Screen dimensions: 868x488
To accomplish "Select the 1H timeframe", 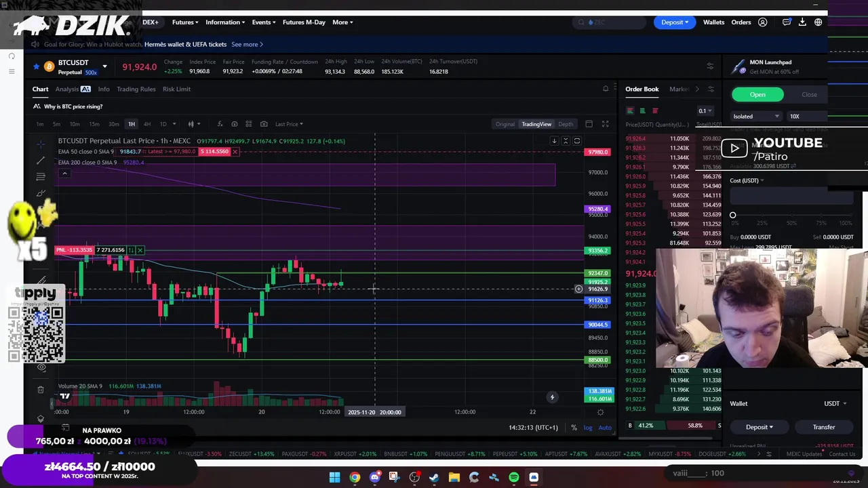I will coord(132,124).
